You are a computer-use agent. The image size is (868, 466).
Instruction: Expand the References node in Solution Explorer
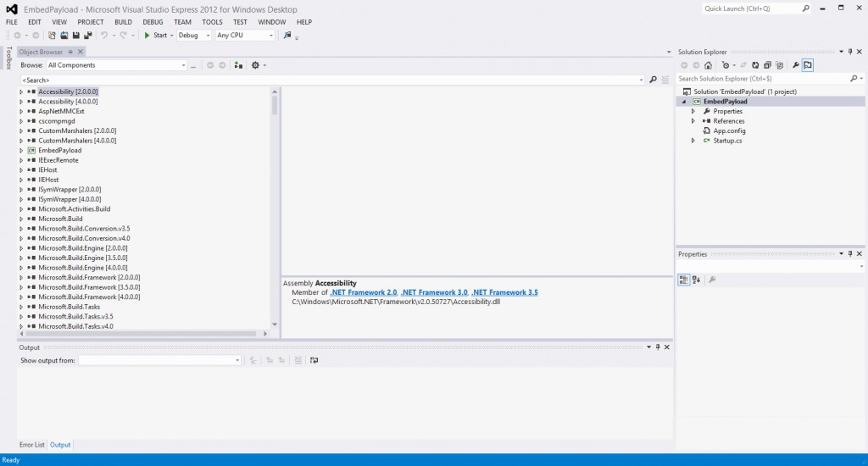coord(693,121)
